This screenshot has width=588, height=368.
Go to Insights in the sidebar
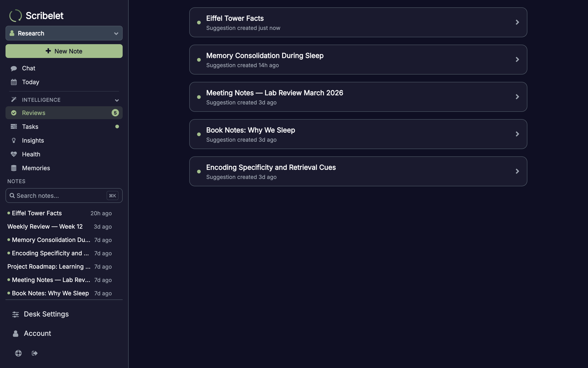[64, 141]
